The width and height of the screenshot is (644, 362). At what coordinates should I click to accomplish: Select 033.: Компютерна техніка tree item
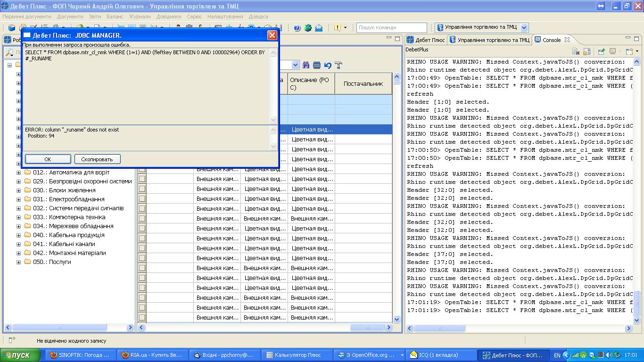[69, 217]
